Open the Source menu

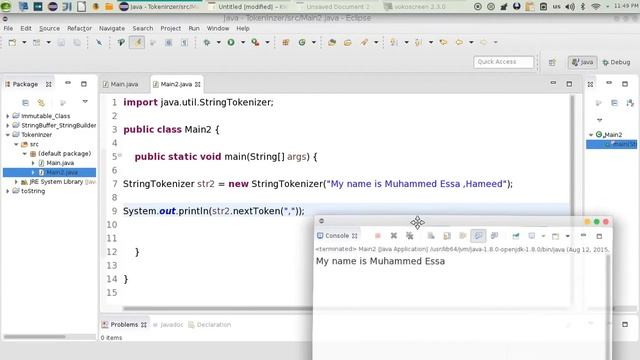tap(49, 29)
